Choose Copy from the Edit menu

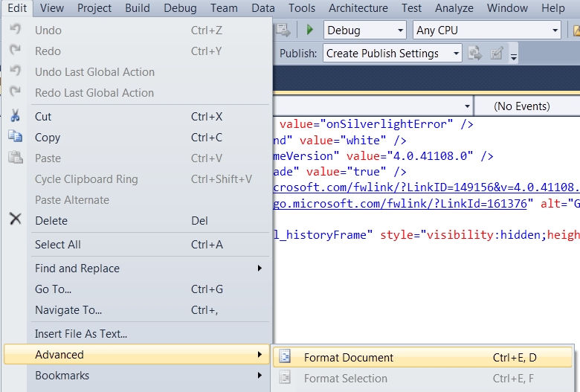(x=137, y=138)
